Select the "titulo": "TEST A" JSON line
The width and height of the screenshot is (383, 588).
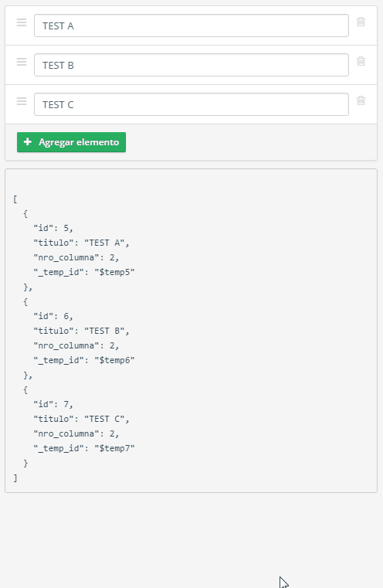[x=81, y=243]
